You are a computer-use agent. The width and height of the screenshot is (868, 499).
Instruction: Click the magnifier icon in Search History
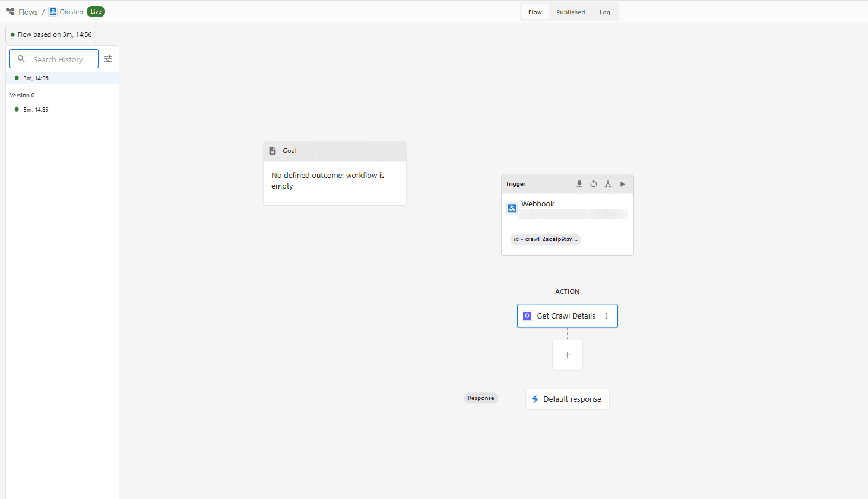(x=21, y=59)
